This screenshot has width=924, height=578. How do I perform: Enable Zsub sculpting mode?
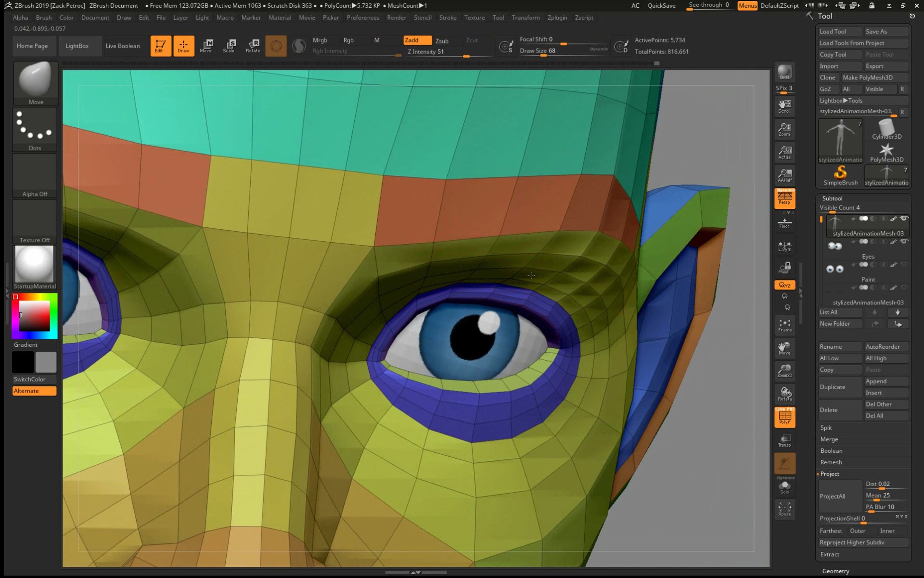point(442,40)
